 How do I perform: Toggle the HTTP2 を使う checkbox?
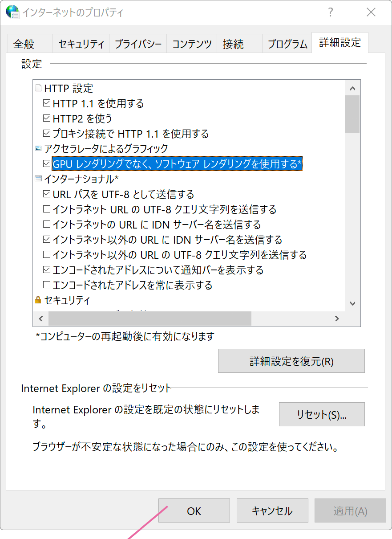(x=47, y=118)
